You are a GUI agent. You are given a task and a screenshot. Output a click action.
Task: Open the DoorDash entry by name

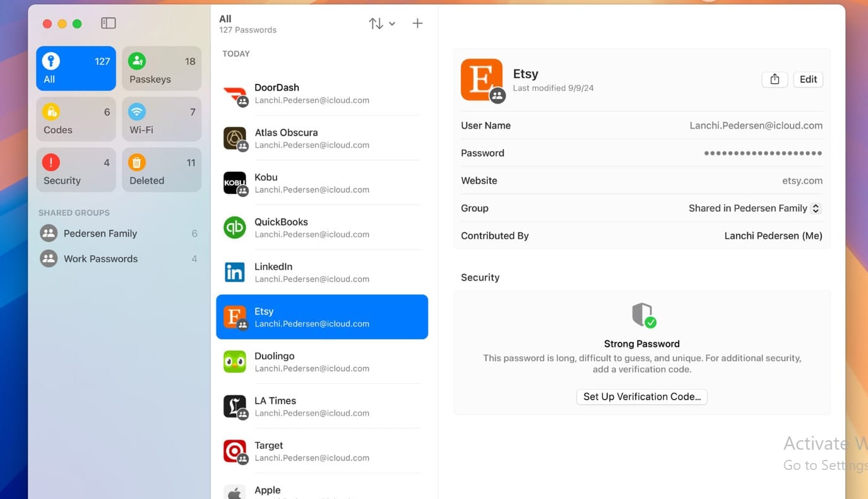(x=276, y=87)
